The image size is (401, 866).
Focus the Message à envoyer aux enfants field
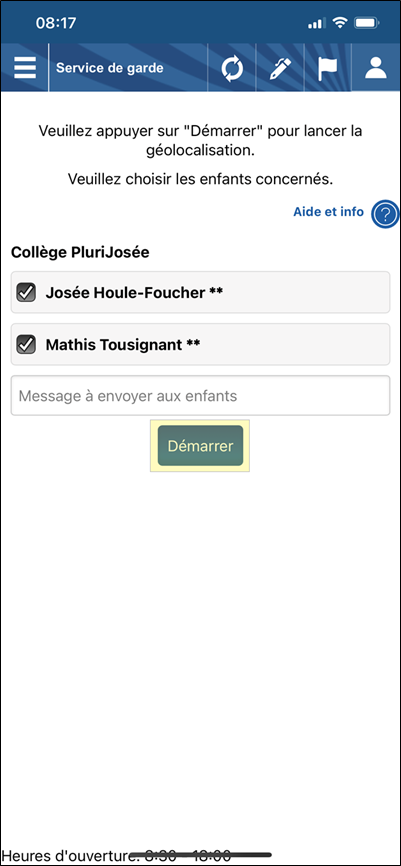200,395
